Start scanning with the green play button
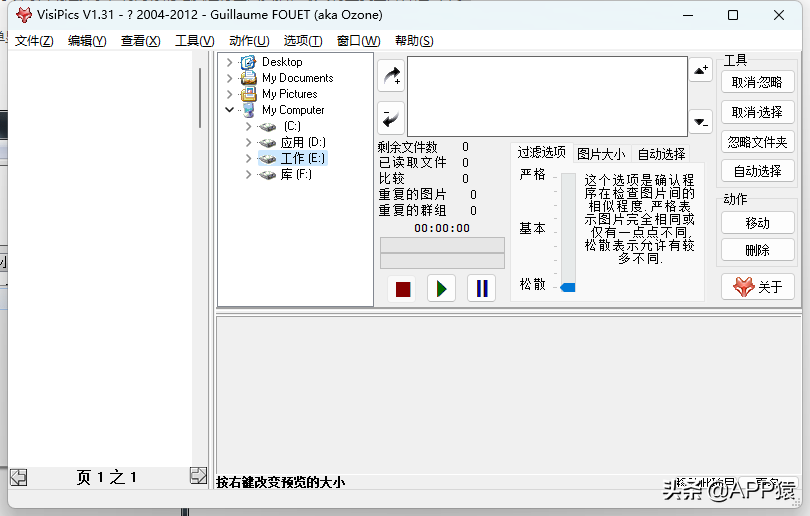810x516 pixels. coord(440,289)
